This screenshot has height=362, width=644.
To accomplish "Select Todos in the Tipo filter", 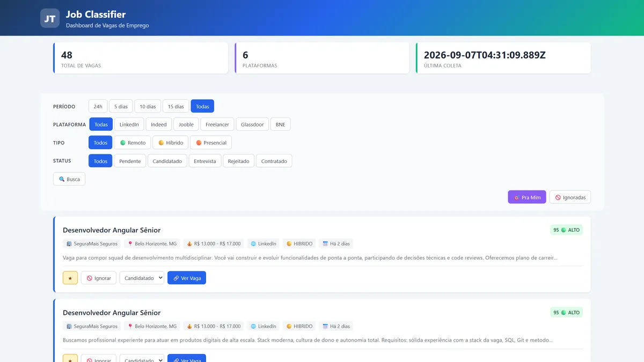I will click(100, 143).
